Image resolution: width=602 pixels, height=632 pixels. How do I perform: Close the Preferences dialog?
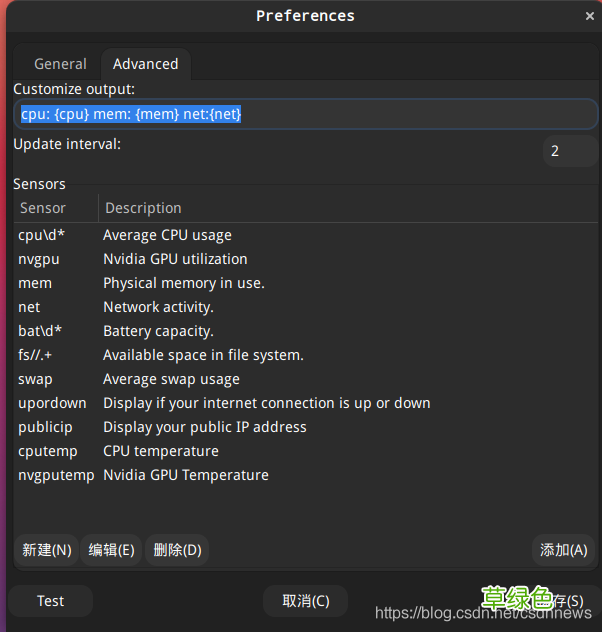point(589,16)
